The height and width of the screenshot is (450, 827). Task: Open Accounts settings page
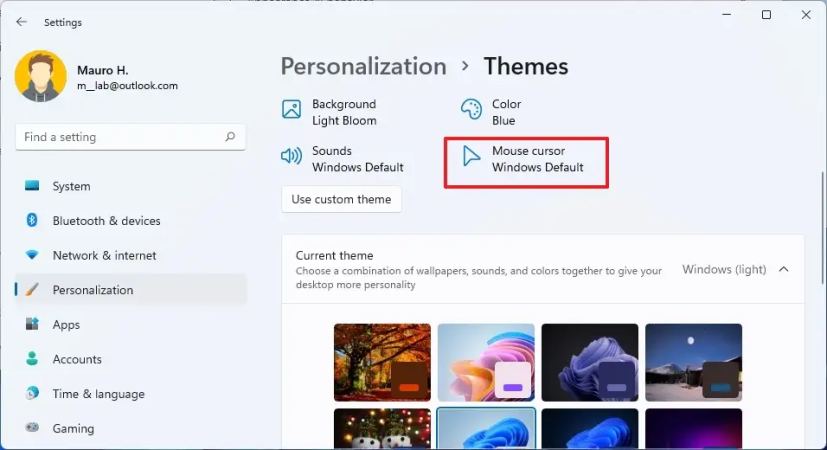click(x=130, y=359)
